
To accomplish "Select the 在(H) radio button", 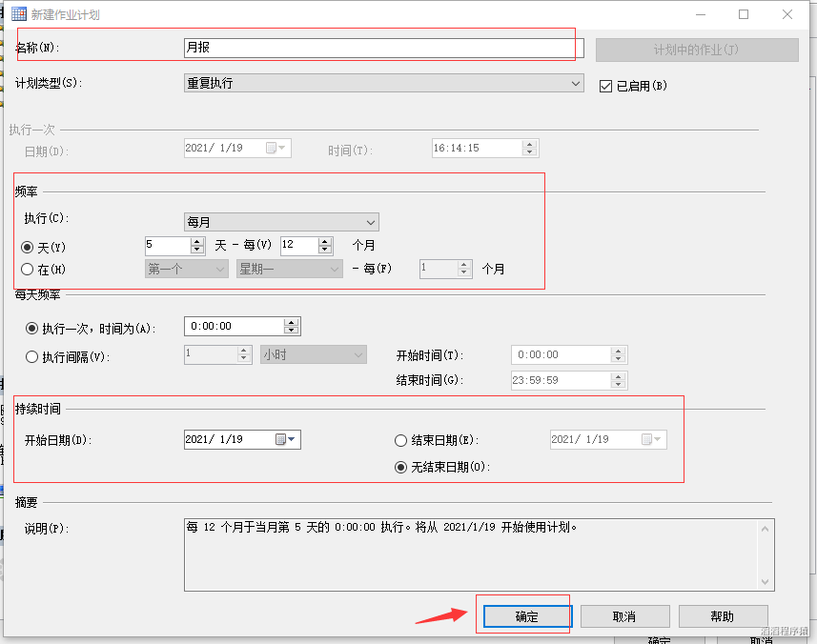I will click(x=28, y=270).
